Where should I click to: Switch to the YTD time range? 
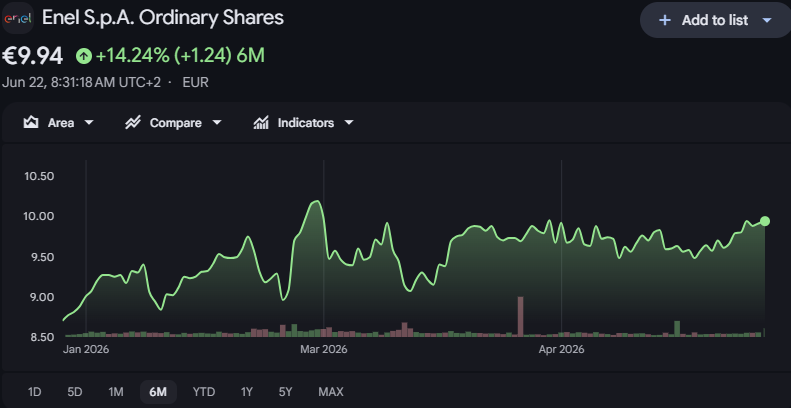point(204,392)
